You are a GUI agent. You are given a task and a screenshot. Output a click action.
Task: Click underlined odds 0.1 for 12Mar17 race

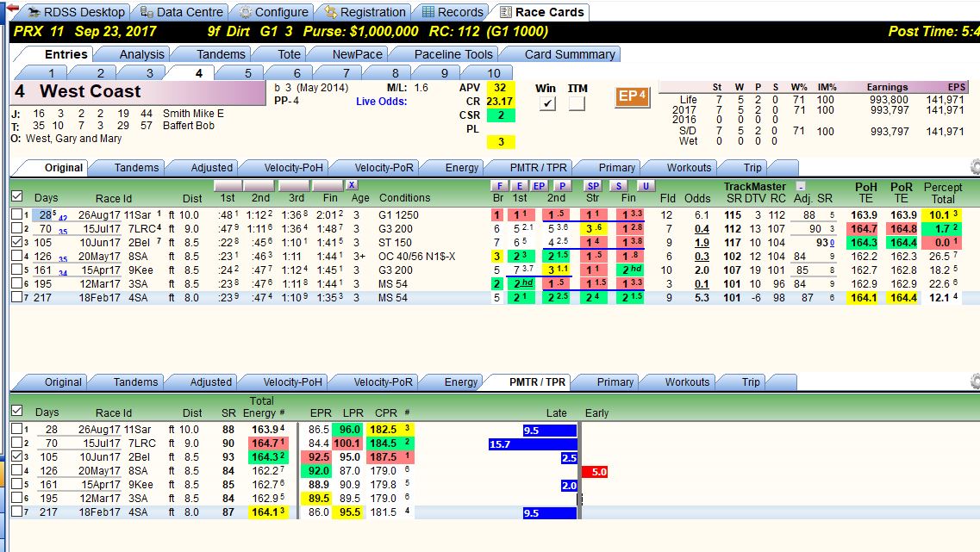tap(702, 283)
